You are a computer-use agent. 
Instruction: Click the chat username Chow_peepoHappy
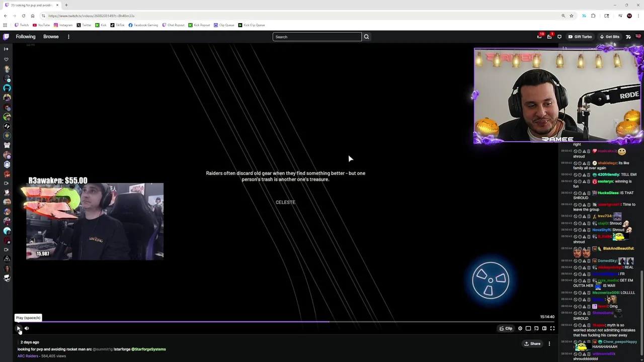click(620, 342)
